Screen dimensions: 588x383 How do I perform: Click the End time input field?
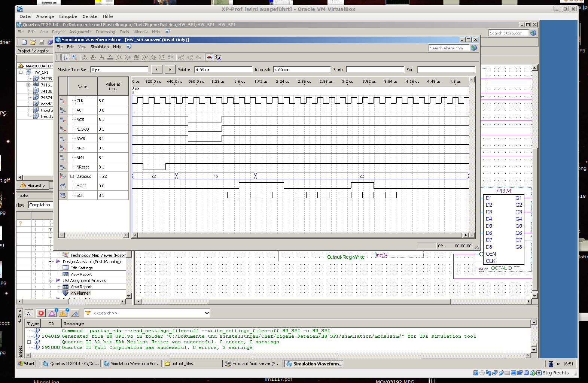[x=447, y=70]
